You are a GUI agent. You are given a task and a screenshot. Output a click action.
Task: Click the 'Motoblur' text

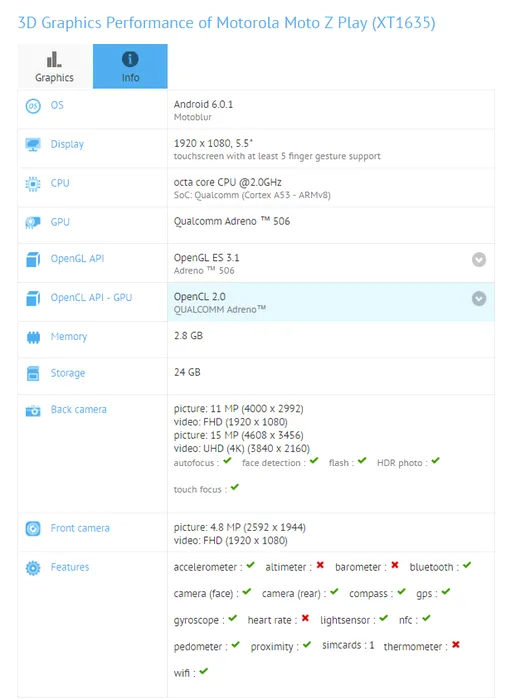click(193, 117)
